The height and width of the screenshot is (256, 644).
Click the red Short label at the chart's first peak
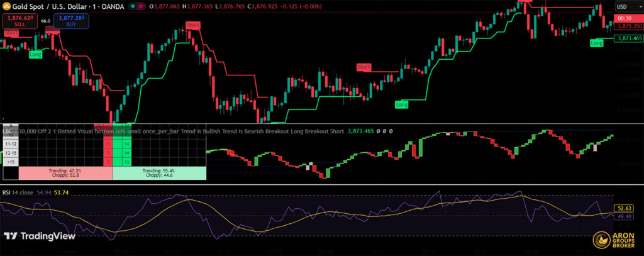(193, 25)
